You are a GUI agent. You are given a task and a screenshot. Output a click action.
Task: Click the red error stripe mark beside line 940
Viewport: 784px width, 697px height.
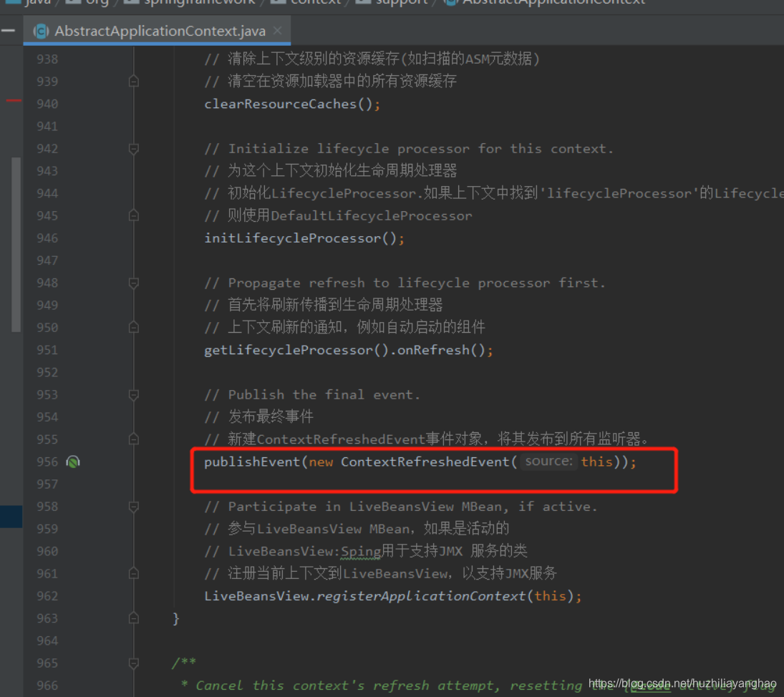(x=14, y=100)
